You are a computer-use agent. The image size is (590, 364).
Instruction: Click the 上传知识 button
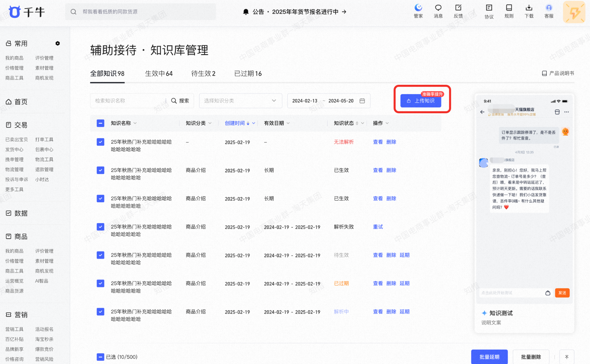(421, 101)
